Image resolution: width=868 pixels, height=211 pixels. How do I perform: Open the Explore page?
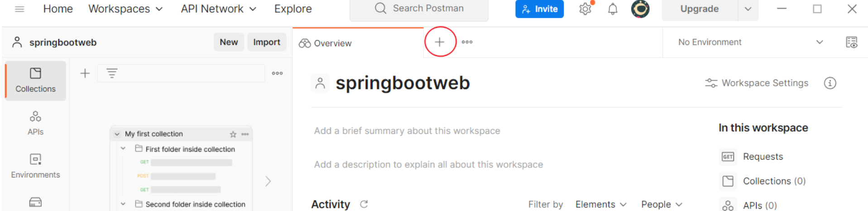click(x=293, y=9)
